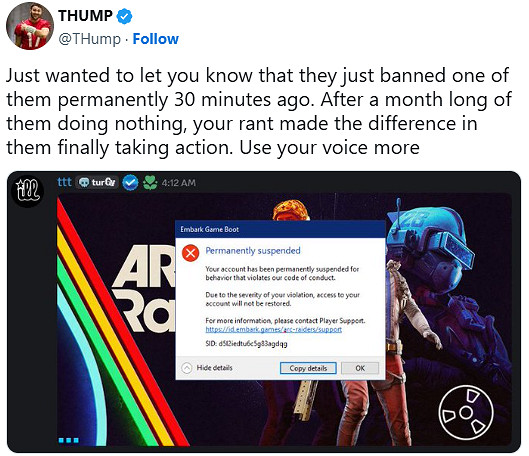This screenshot has height=456, width=529.
Task: Click OK in the suspension dialog
Action: 360,368
